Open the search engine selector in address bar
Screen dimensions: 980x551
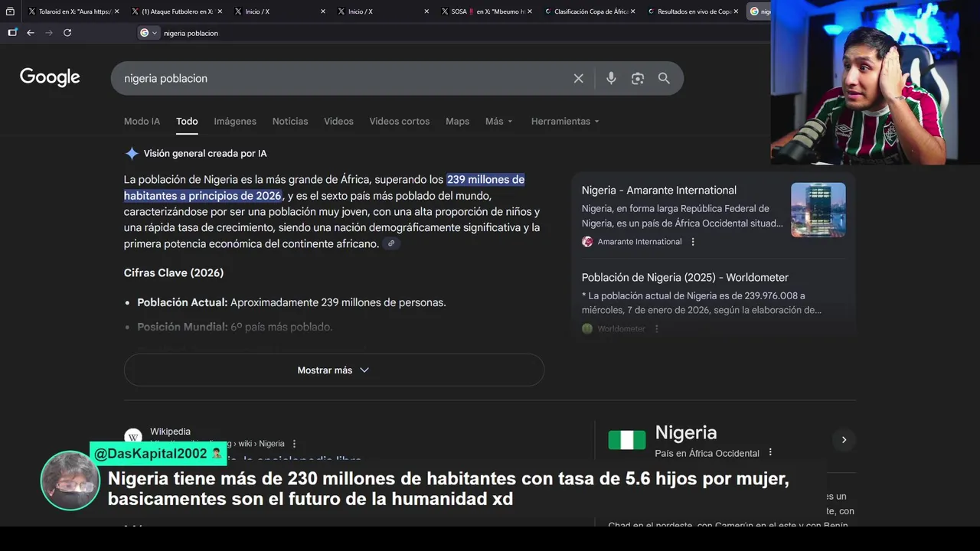click(149, 33)
